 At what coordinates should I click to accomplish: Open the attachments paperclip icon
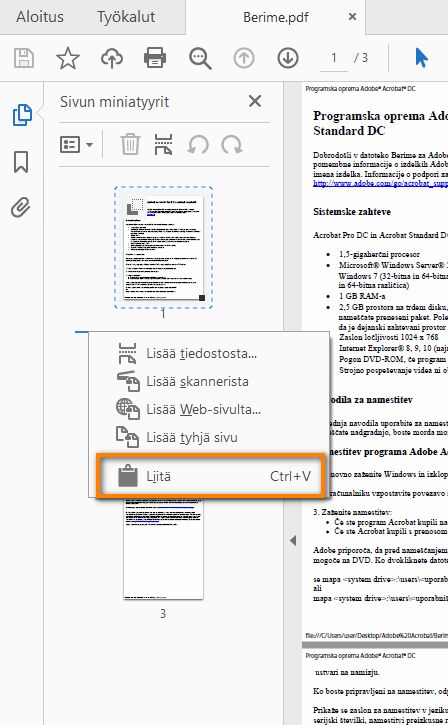[21, 208]
